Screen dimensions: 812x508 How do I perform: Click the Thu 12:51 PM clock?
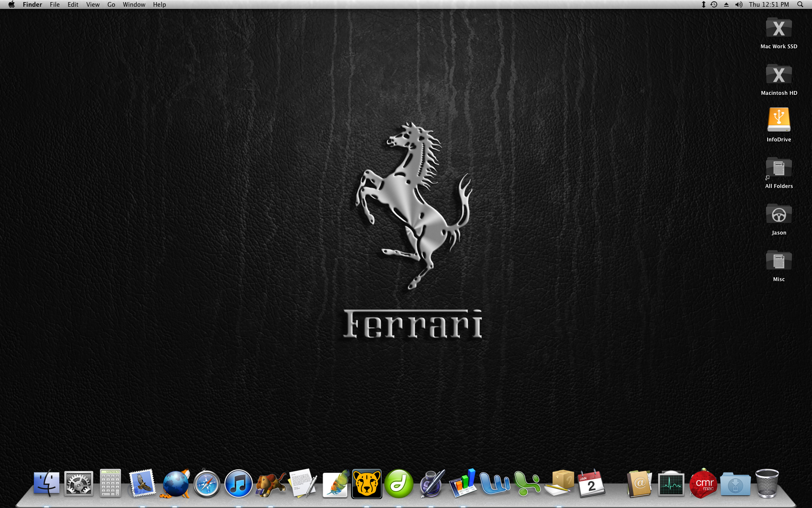click(769, 5)
